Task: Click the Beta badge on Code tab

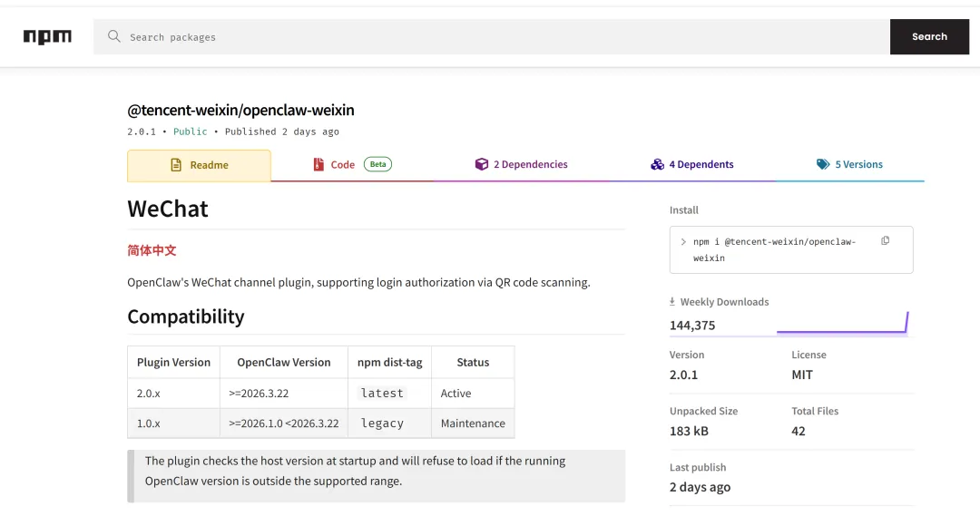Action: click(377, 164)
